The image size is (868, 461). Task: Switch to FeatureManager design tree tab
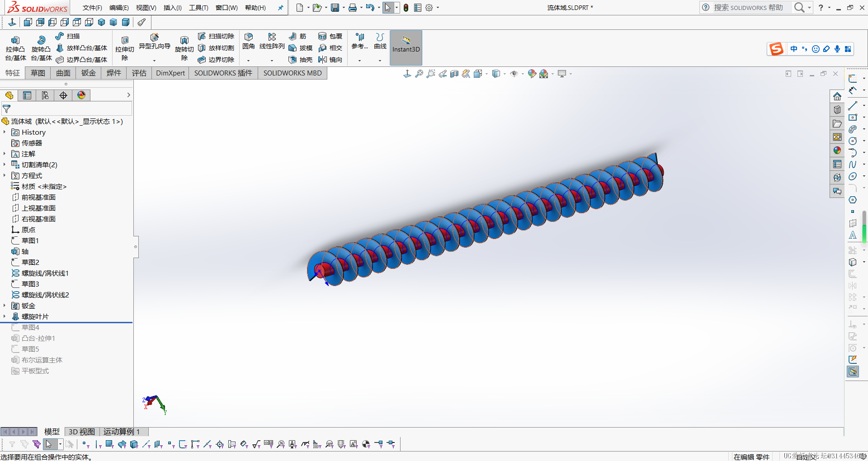point(9,95)
